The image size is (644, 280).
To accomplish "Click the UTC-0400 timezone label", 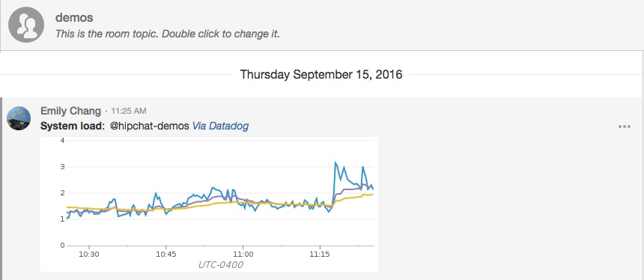I will [x=221, y=265].
